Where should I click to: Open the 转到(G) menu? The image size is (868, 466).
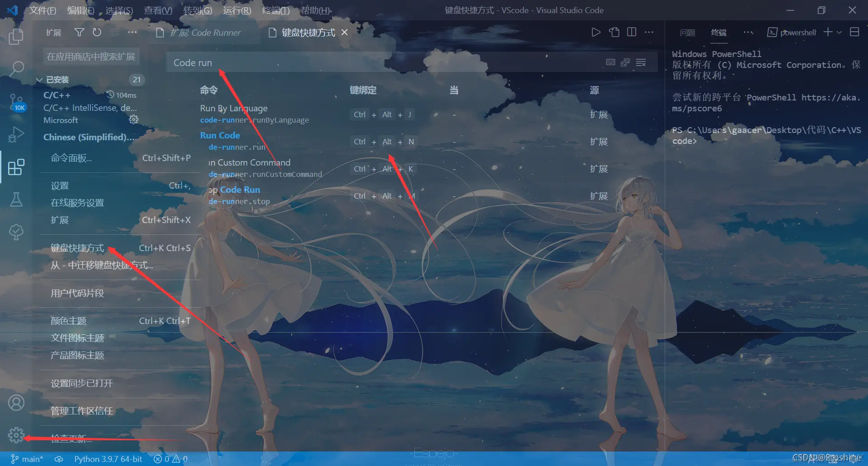coord(198,10)
